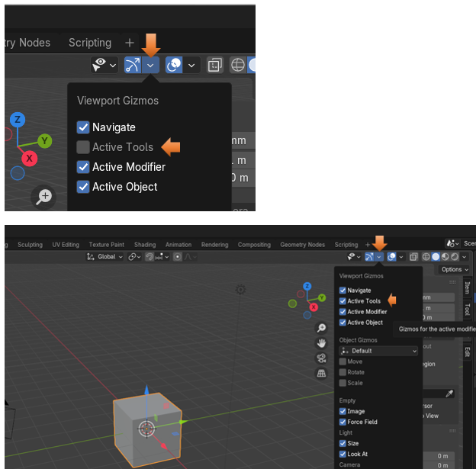Click the eyedropper icon in the sidebar

click(450, 394)
